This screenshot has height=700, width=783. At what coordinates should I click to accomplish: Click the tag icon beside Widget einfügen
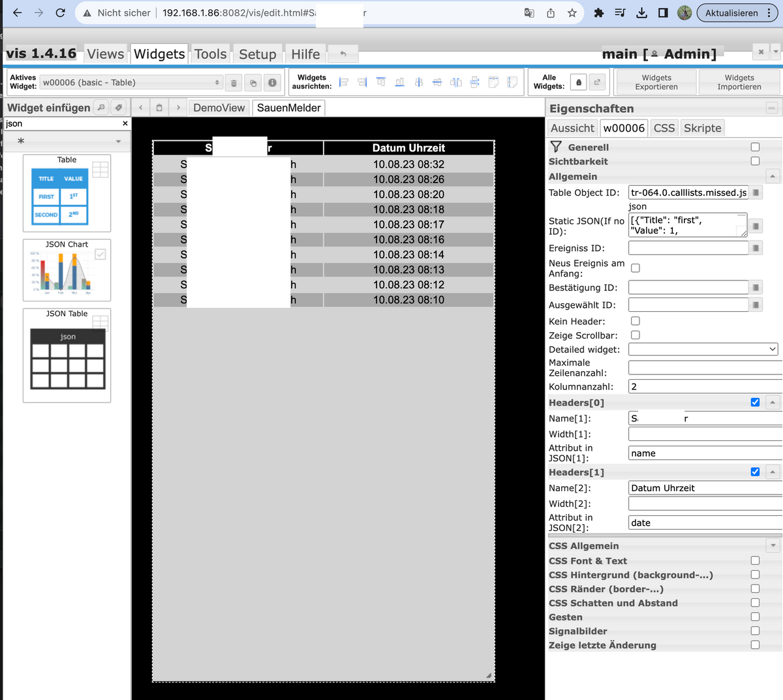pyautogui.click(x=118, y=108)
